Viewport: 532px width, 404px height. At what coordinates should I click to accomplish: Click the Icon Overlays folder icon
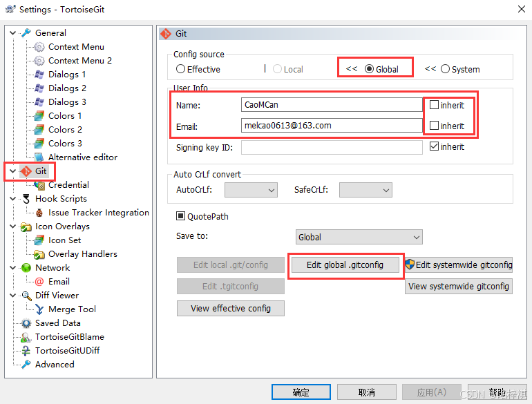click(26, 227)
